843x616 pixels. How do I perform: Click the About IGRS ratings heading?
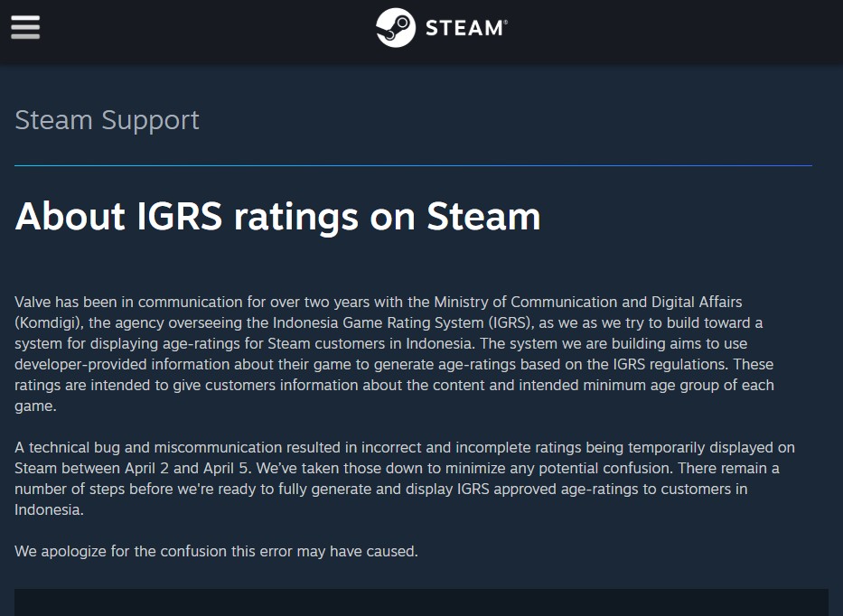point(277,217)
